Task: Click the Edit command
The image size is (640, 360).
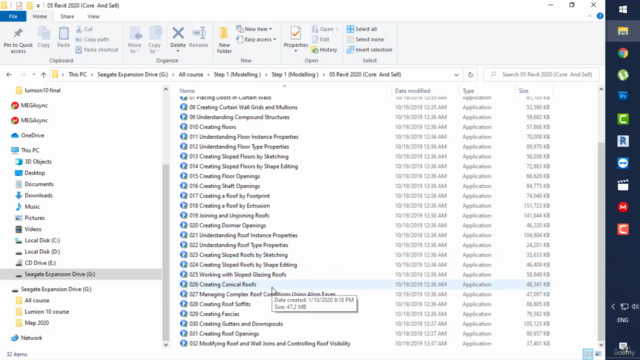Action: coord(321,39)
